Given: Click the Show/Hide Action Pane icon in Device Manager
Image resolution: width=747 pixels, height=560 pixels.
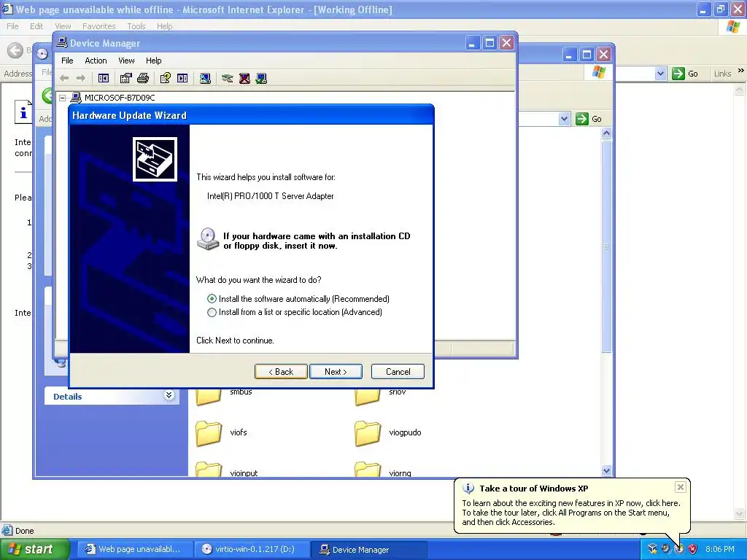Looking at the screenshot, I should (x=182, y=78).
